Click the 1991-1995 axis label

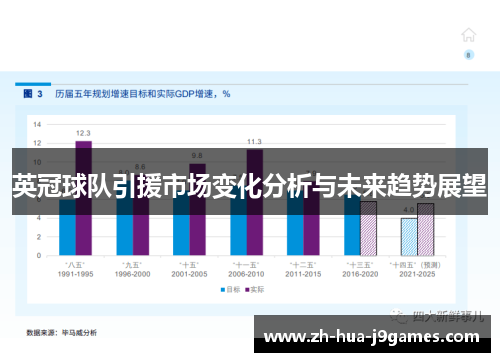coord(75,274)
